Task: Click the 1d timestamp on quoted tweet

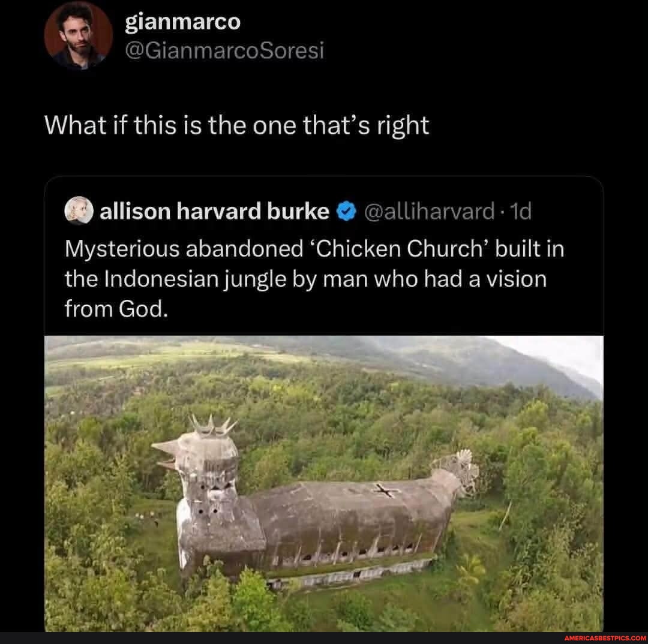Action: [520, 211]
